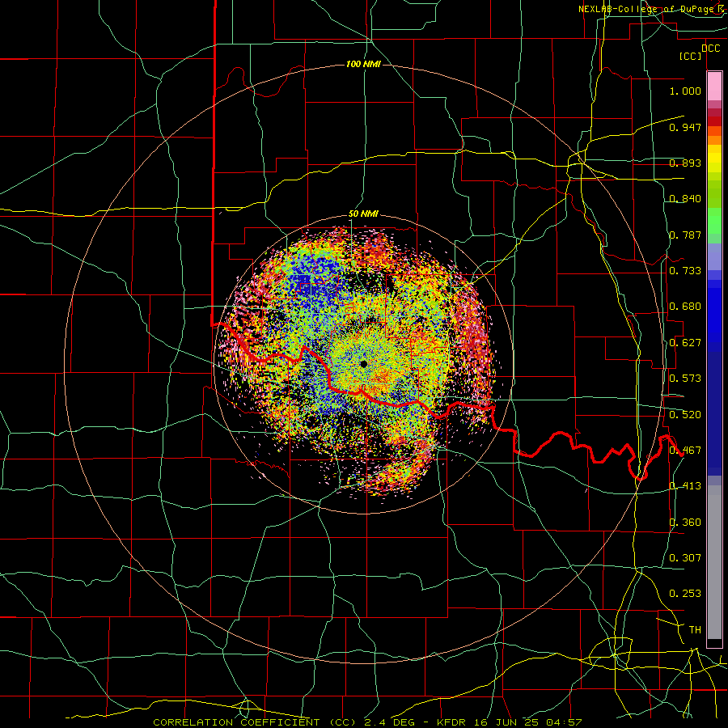Click the gray segment of the color bar

click(714, 562)
